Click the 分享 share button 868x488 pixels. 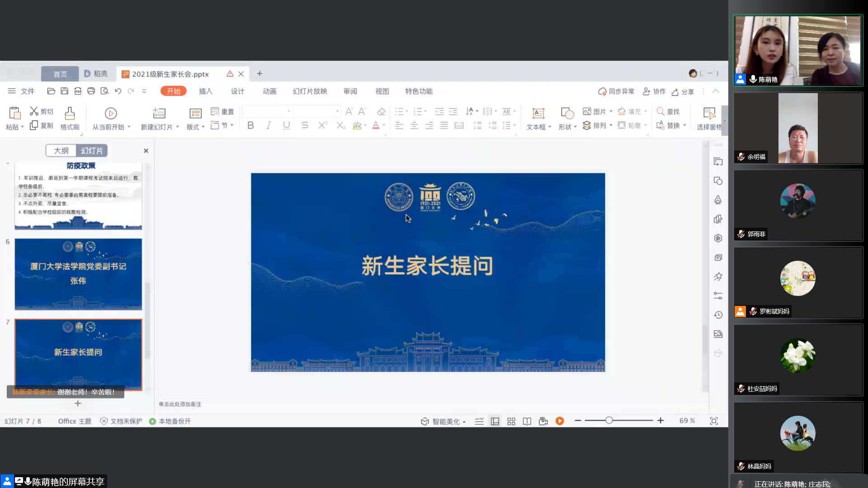[x=683, y=92]
